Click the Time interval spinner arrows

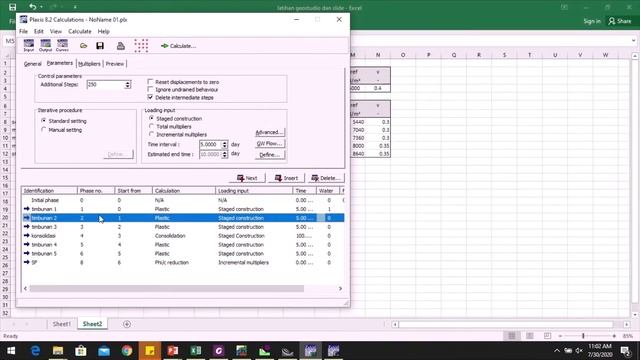pos(224,144)
